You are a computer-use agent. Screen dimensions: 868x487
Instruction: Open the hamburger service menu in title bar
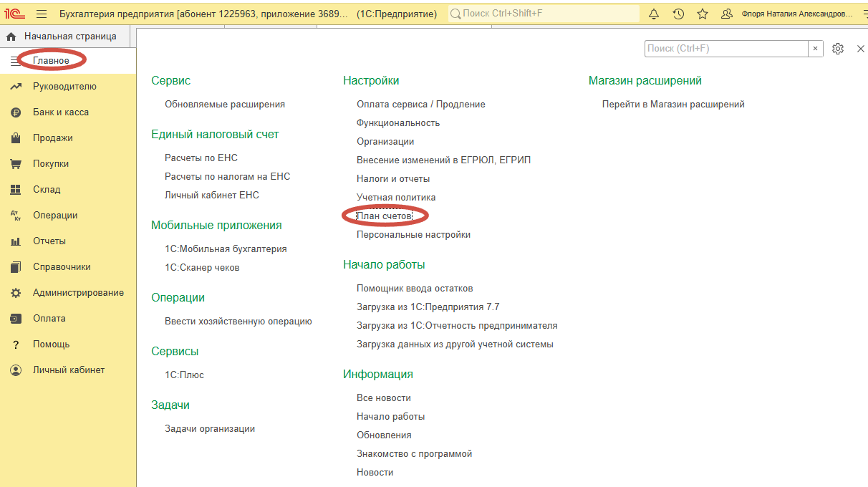[x=42, y=14]
